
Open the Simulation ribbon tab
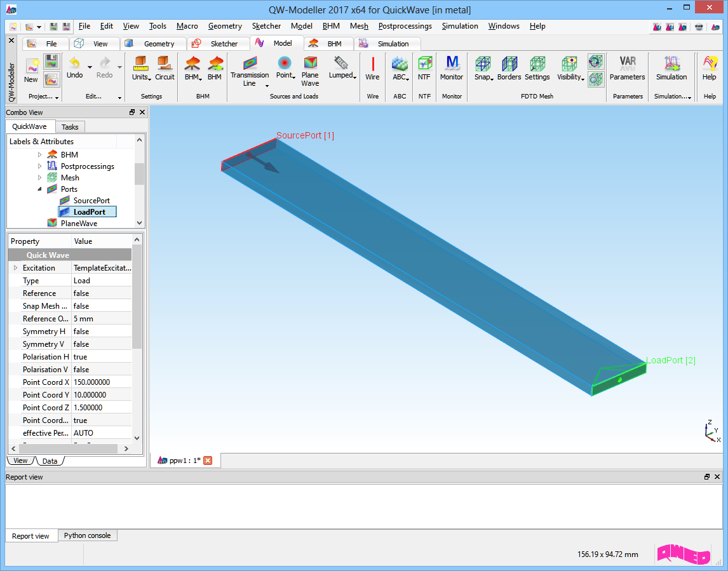pos(388,44)
